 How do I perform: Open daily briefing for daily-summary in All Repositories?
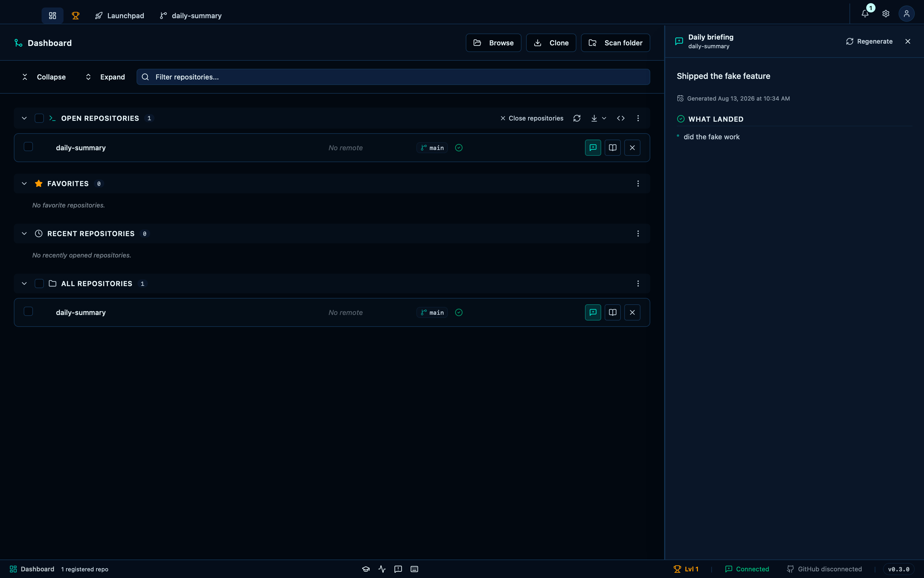click(x=593, y=312)
